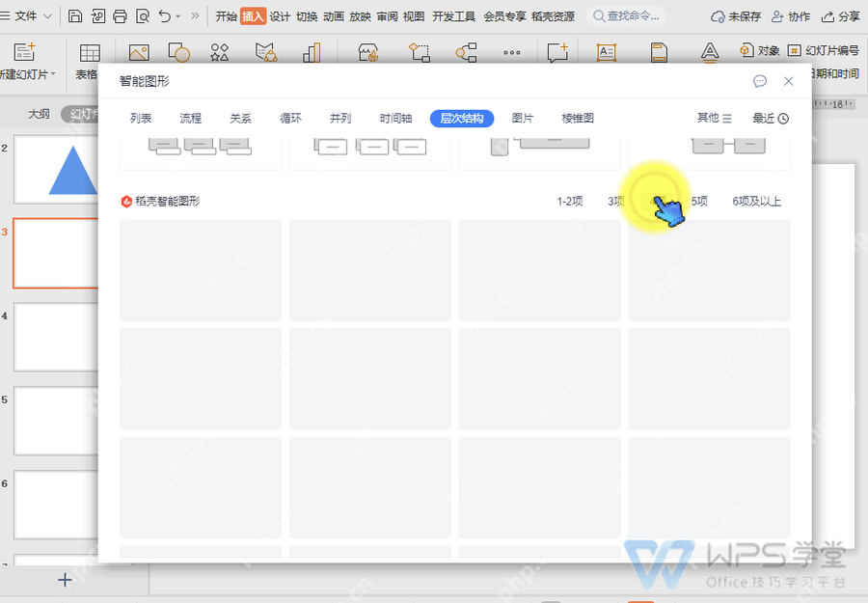Click the 查找命令 search box
Image resolution: width=868 pixels, height=603 pixels.
(626, 16)
